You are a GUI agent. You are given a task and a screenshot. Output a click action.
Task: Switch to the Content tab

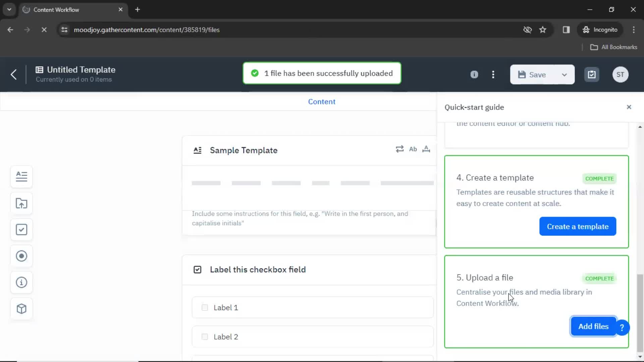tap(322, 102)
